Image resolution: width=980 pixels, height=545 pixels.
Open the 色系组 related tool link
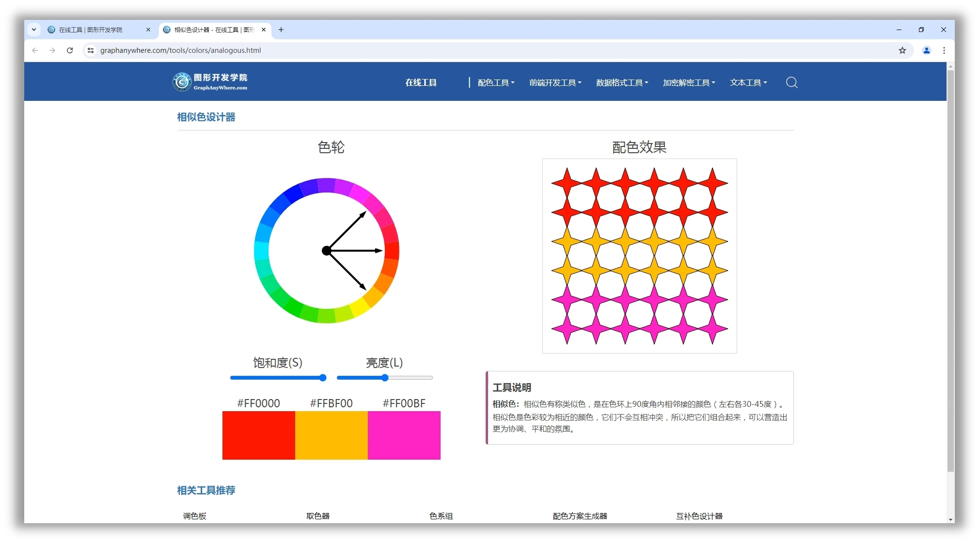click(441, 516)
